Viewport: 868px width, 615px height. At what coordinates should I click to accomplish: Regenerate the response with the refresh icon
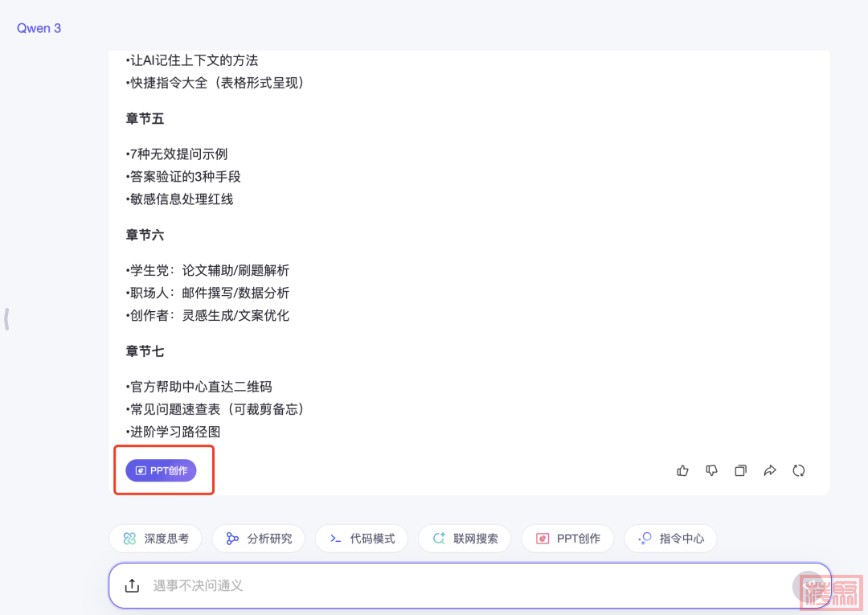coord(798,471)
